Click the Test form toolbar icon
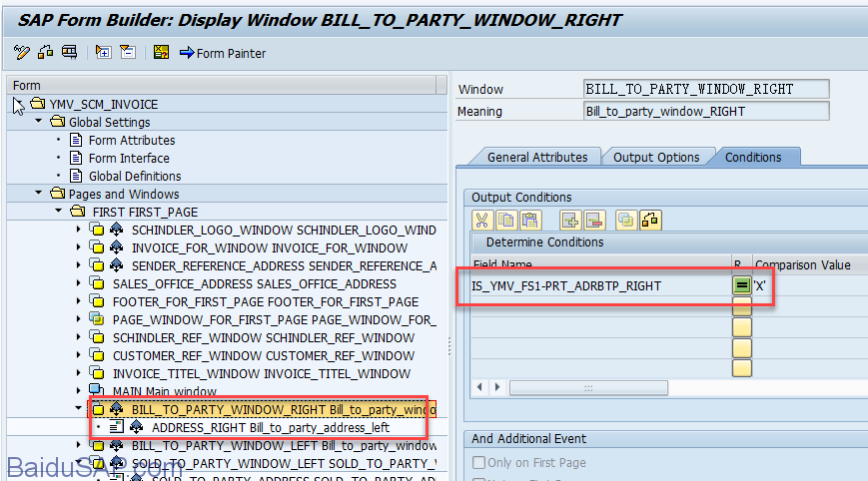 tap(69, 53)
